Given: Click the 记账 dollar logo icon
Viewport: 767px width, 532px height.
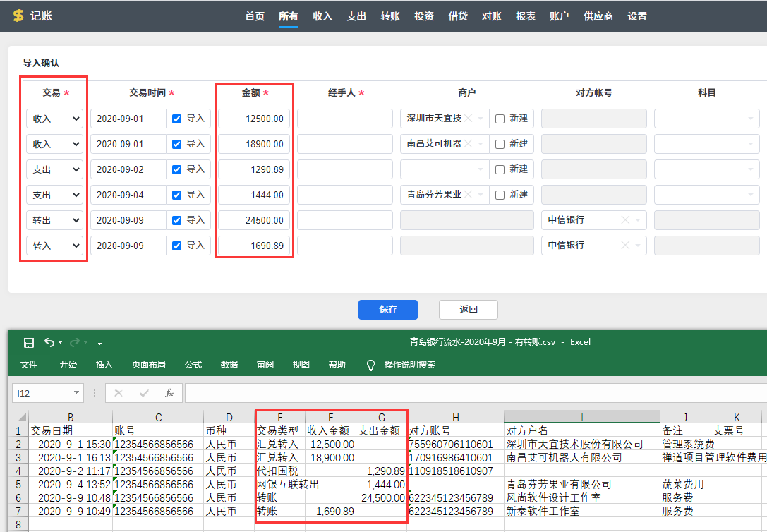Looking at the screenshot, I should click(18, 16).
